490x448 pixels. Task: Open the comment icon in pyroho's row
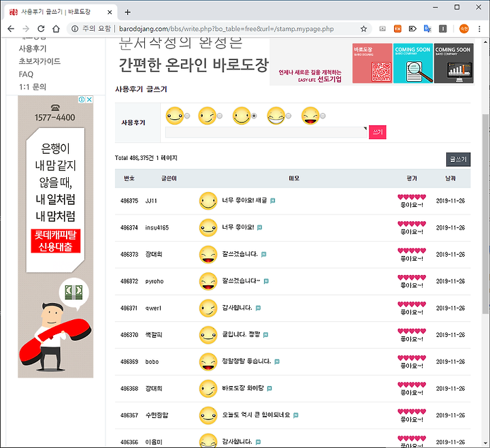[266, 281]
